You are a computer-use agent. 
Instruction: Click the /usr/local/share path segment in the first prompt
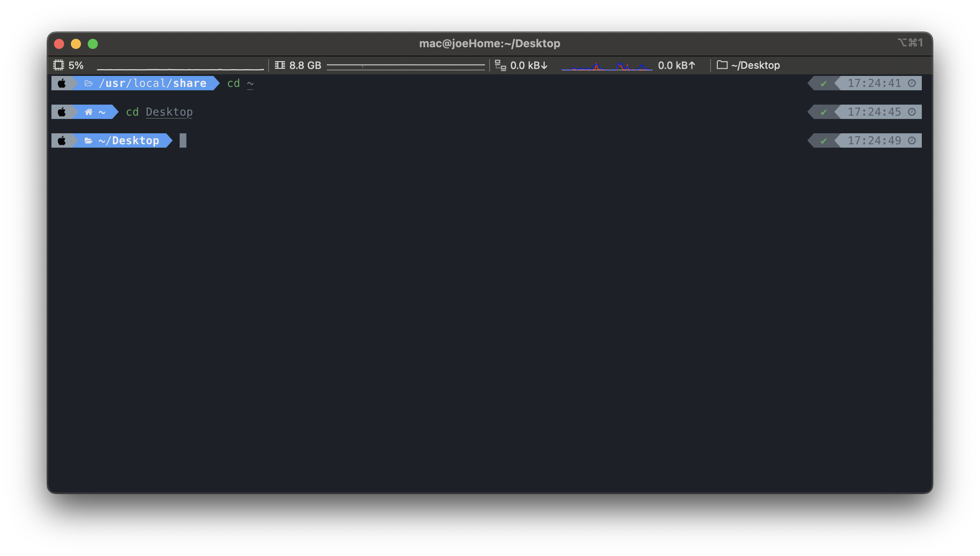153,83
